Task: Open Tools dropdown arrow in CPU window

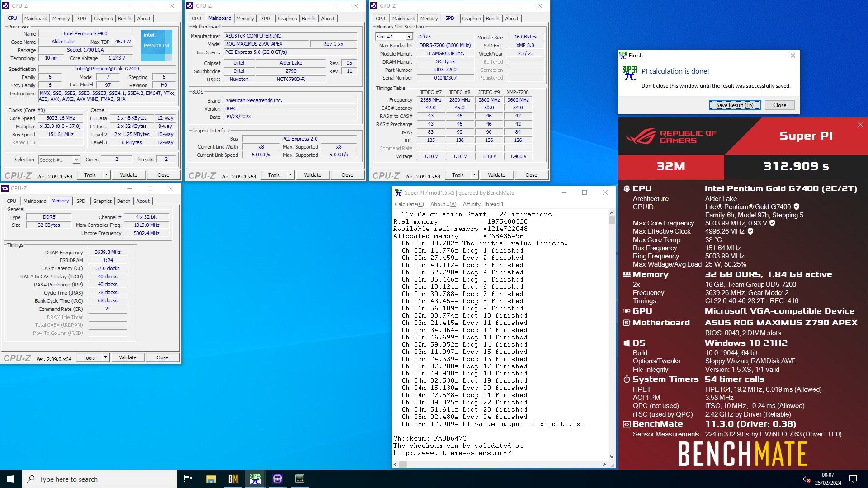Action: pyautogui.click(x=106, y=175)
